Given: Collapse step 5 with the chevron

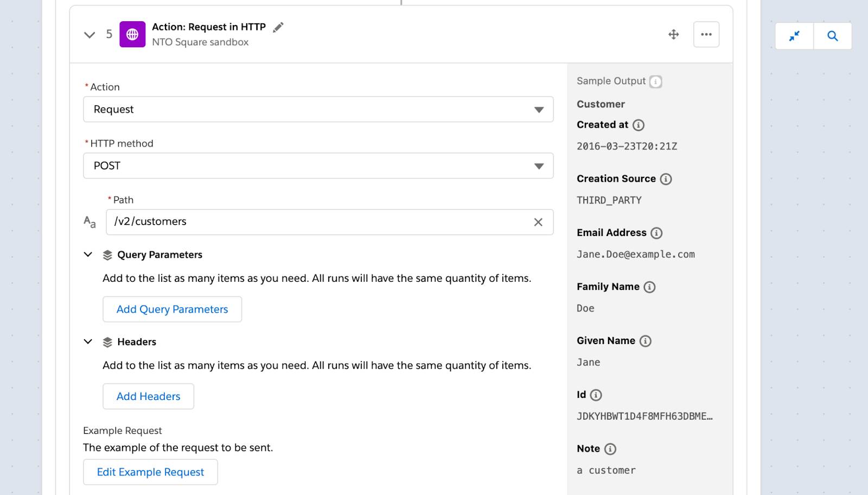Looking at the screenshot, I should [x=90, y=35].
